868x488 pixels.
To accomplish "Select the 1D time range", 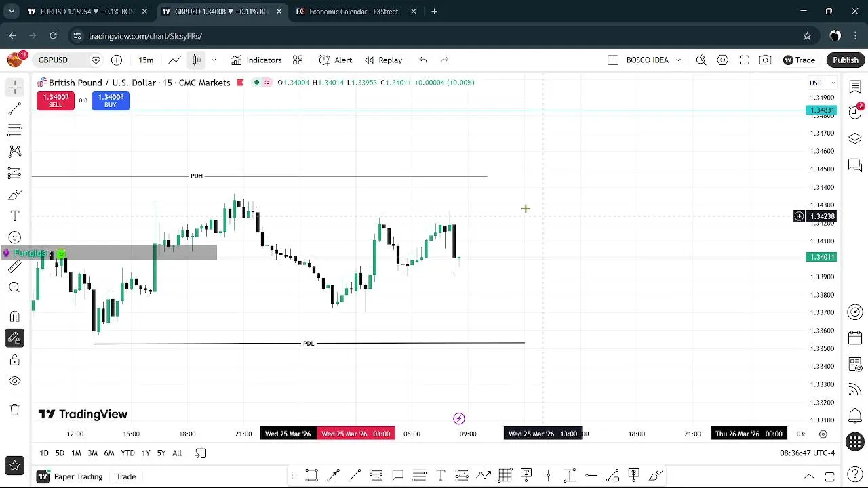I will pos(44,453).
